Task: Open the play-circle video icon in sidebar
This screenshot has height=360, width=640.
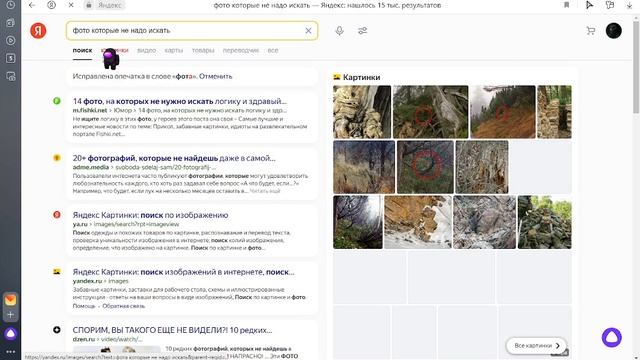Action: pyautogui.click(x=11, y=40)
